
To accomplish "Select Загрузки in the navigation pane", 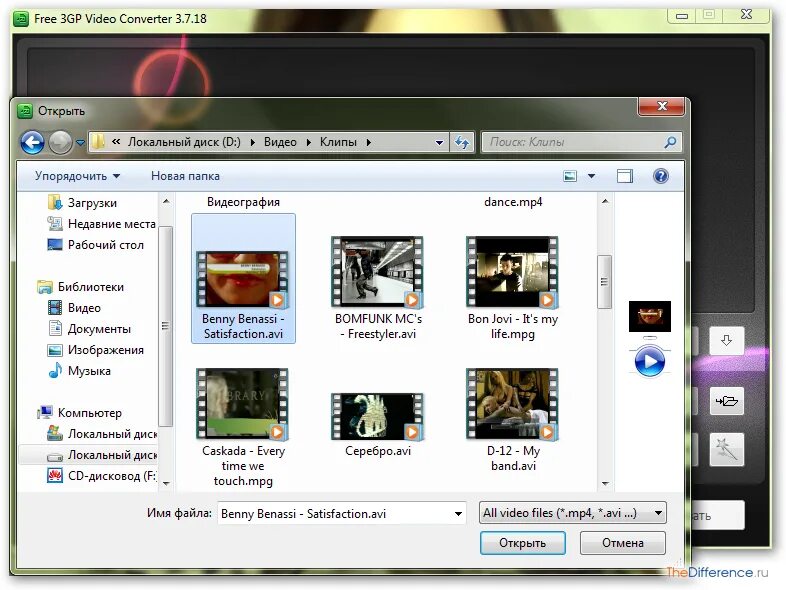I will click(x=83, y=203).
